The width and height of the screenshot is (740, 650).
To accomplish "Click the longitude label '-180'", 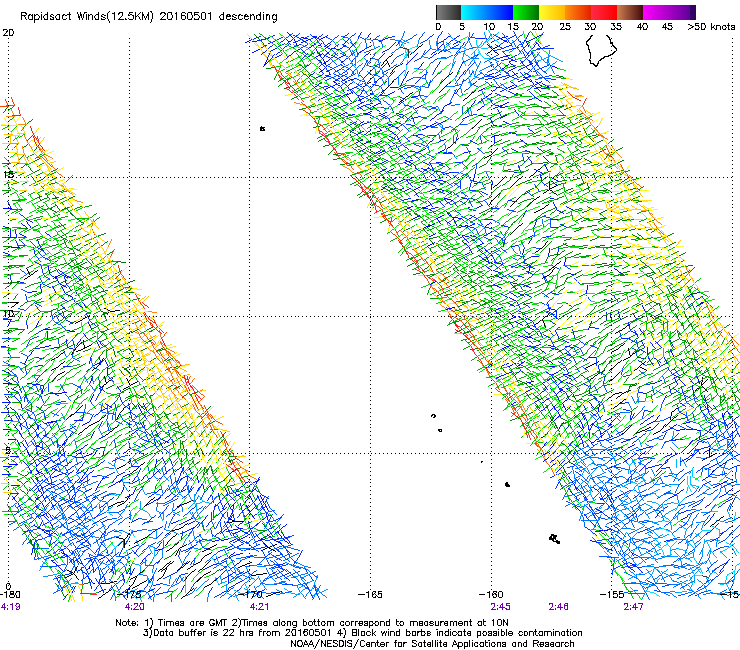I will click(10, 594).
